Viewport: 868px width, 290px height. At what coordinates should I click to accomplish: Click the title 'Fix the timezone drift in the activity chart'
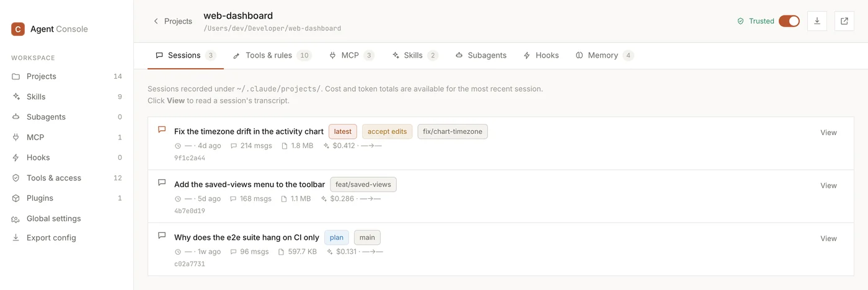tap(249, 131)
